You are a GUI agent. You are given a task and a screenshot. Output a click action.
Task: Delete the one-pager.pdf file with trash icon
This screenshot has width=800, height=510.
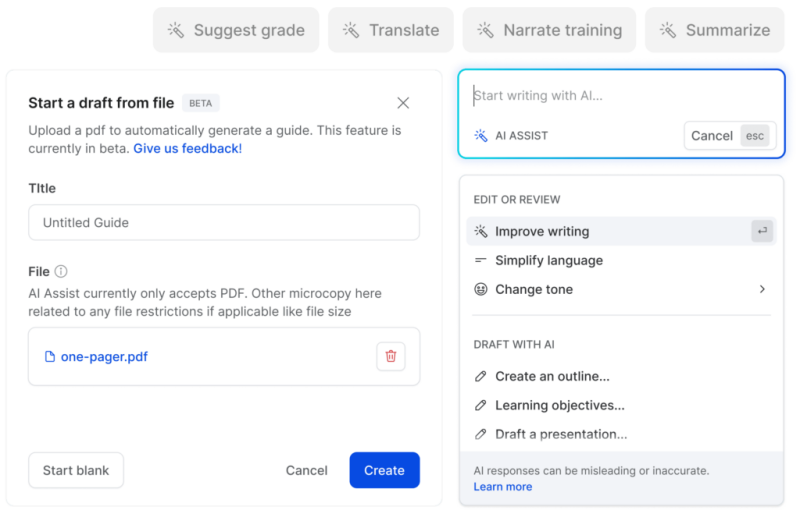point(391,356)
